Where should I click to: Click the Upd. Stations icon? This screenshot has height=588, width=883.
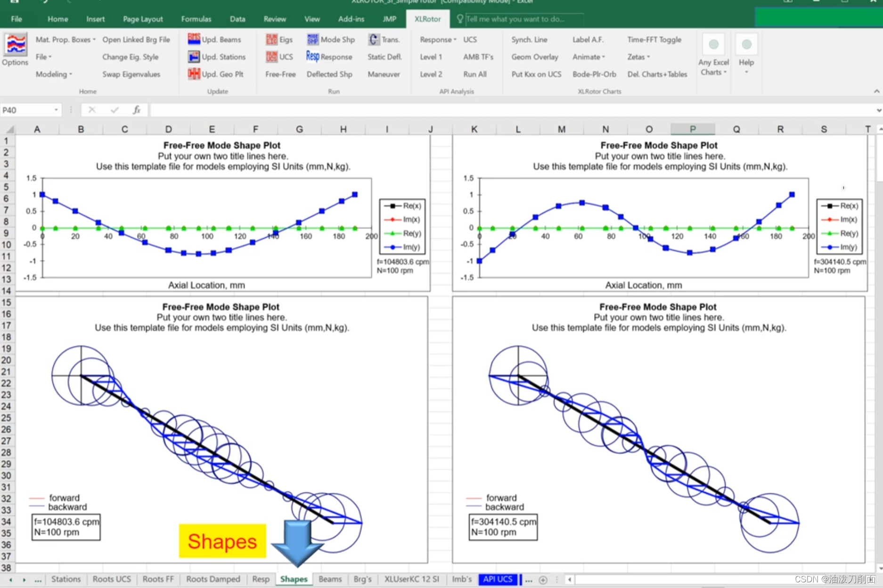coord(194,57)
